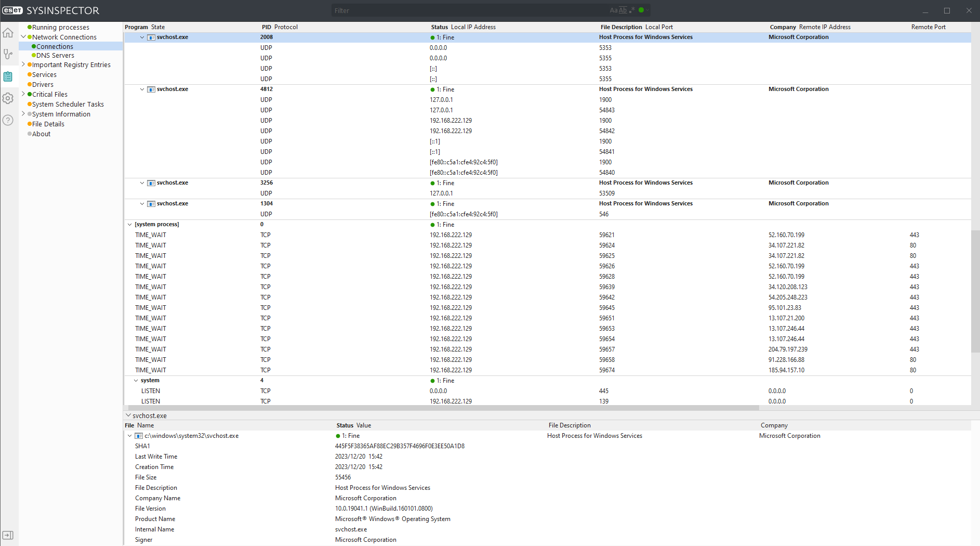The height and width of the screenshot is (546, 980).
Task: Collapse svchost.exe PID 2008 row
Action: pyautogui.click(x=142, y=37)
